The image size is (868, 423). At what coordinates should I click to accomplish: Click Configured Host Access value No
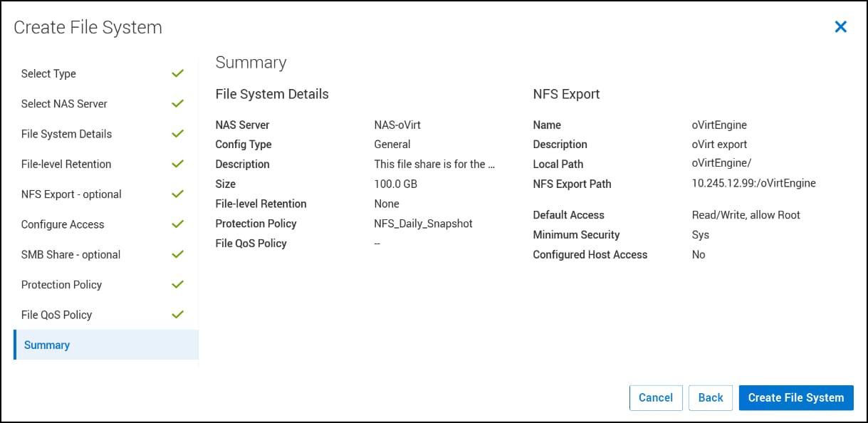click(x=699, y=254)
